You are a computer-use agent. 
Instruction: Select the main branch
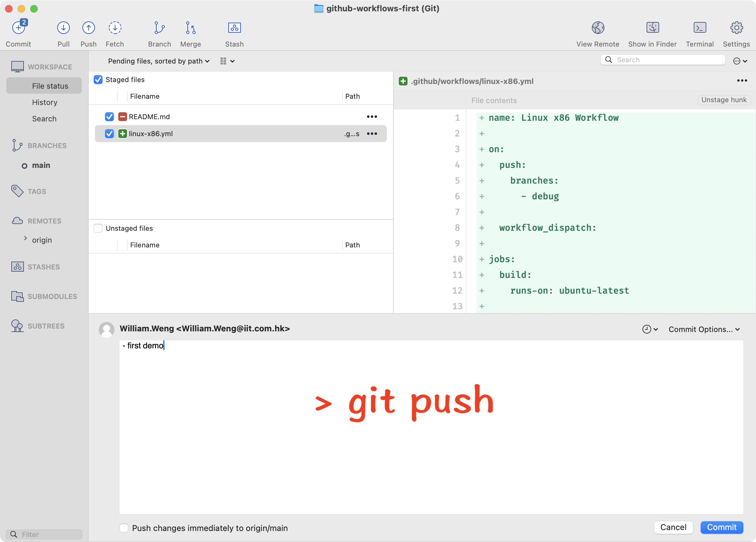pos(41,165)
